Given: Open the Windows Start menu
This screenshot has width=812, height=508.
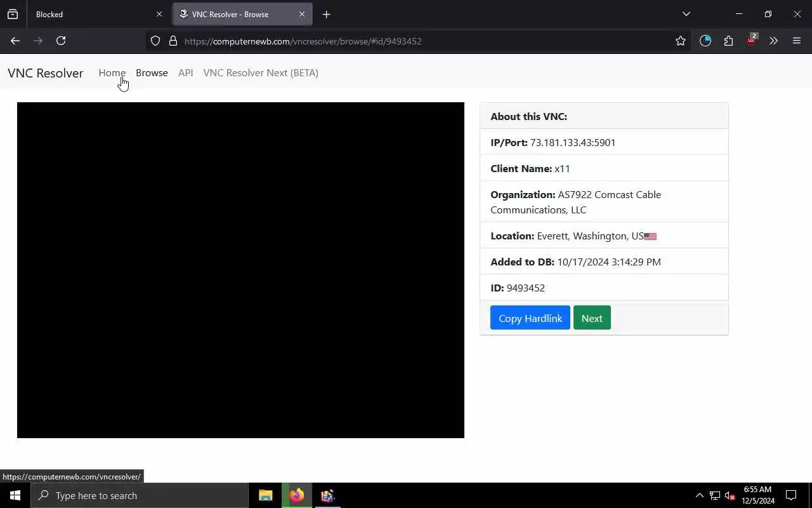Looking at the screenshot, I should (15, 495).
